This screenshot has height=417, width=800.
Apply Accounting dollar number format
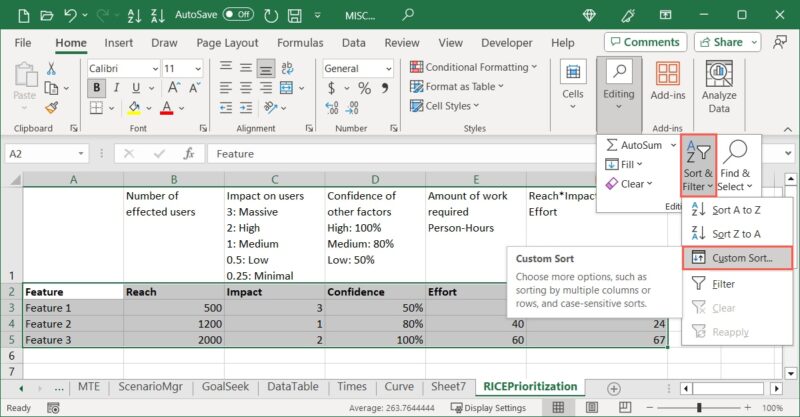332,88
